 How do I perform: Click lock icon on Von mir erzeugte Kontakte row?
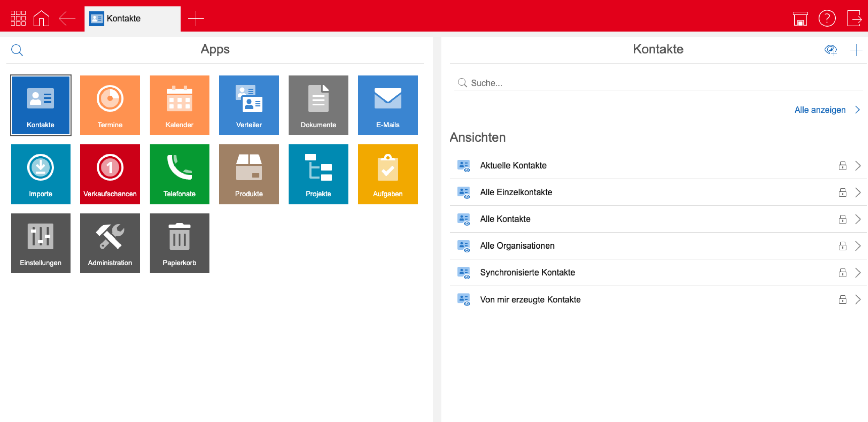842,299
